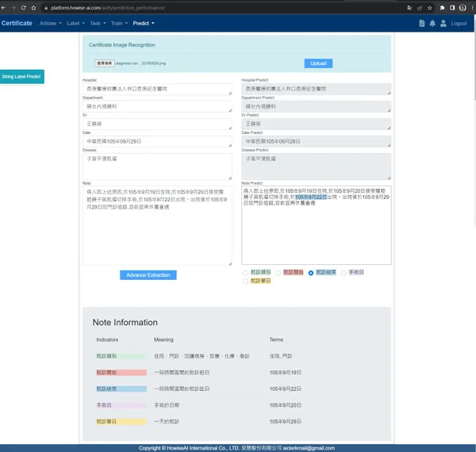
Task: Select the 就診開始 radio button
Action: coord(278,273)
